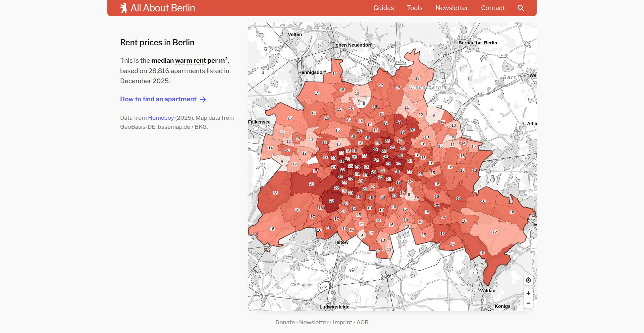Zoom in on the map
The height and width of the screenshot is (333, 644).
point(528,293)
